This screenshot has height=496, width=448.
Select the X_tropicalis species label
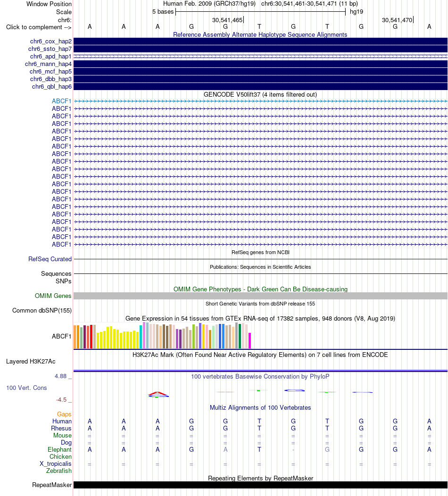coord(56,464)
